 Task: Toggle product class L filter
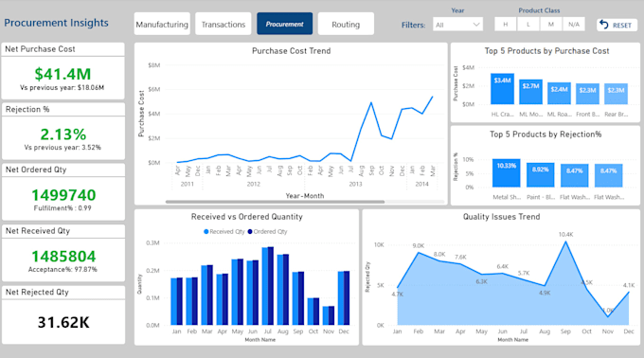coord(528,25)
